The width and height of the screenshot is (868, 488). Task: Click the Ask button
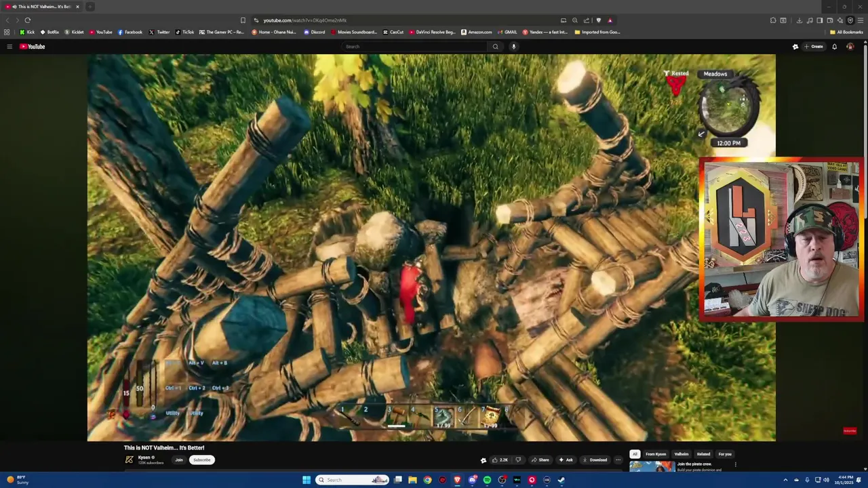coord(566,460)
